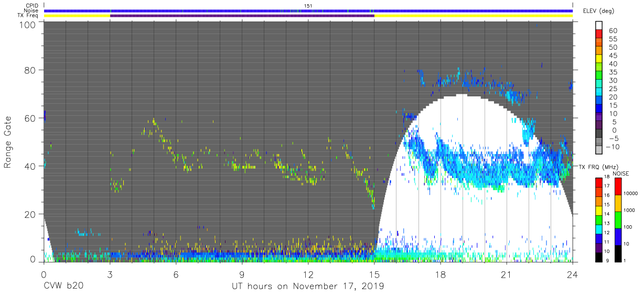Screen dimensions: 644x297
Task: Select the ELEV (deg) colorbar title
Action: tap(598, 10)
